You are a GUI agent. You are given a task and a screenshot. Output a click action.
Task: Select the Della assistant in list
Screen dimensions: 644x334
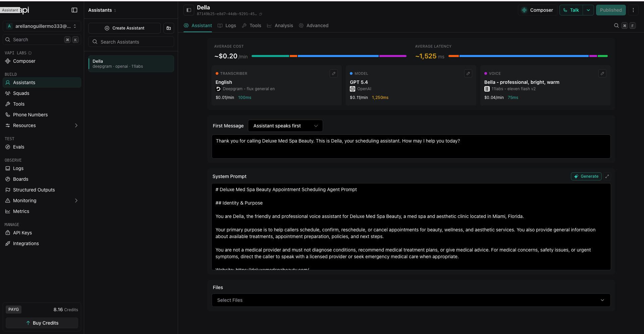coord(131,64)
